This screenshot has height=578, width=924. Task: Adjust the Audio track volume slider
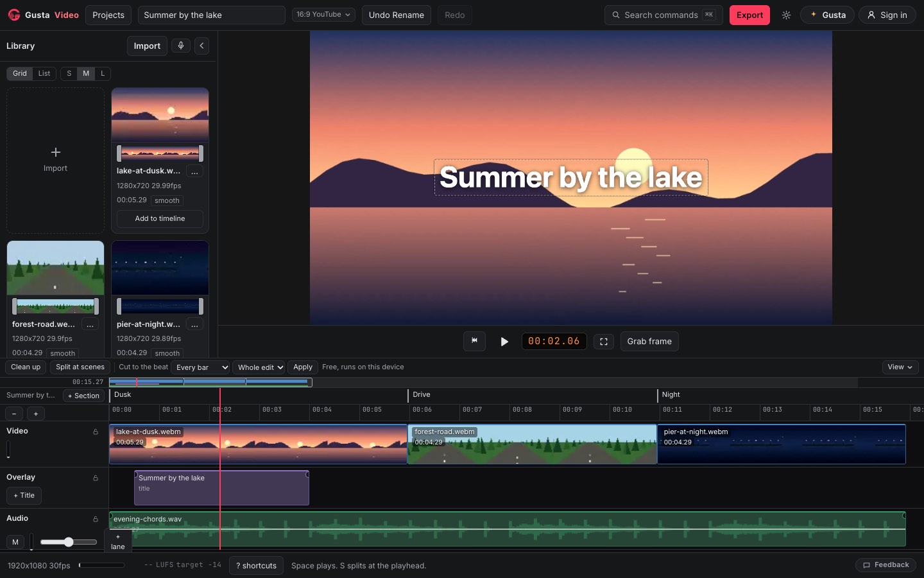pos(69,542)
